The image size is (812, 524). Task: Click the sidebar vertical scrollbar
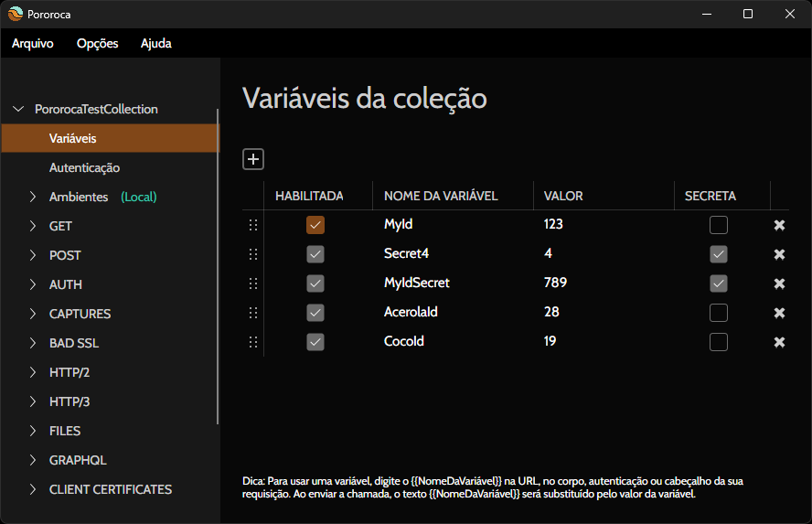coord(218,265)
